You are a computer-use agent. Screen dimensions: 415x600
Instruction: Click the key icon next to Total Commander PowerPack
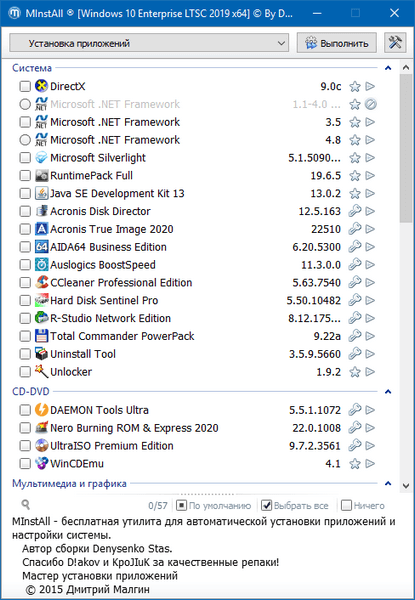[355, 336]
